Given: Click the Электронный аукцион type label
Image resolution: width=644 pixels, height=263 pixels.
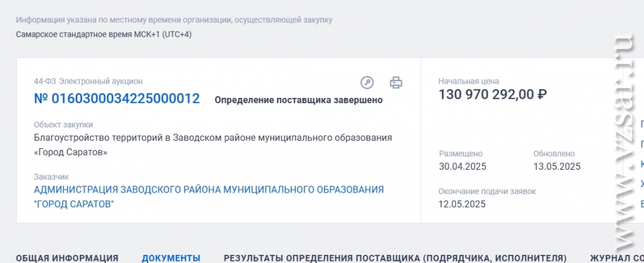Looking at the screenshot, I should tap(101, 81).
